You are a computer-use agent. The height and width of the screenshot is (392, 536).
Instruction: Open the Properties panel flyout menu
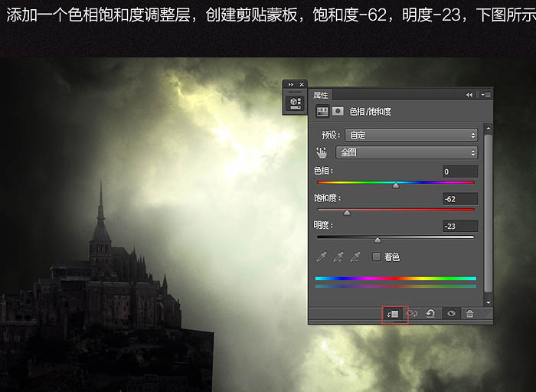(x=486, y=95)
